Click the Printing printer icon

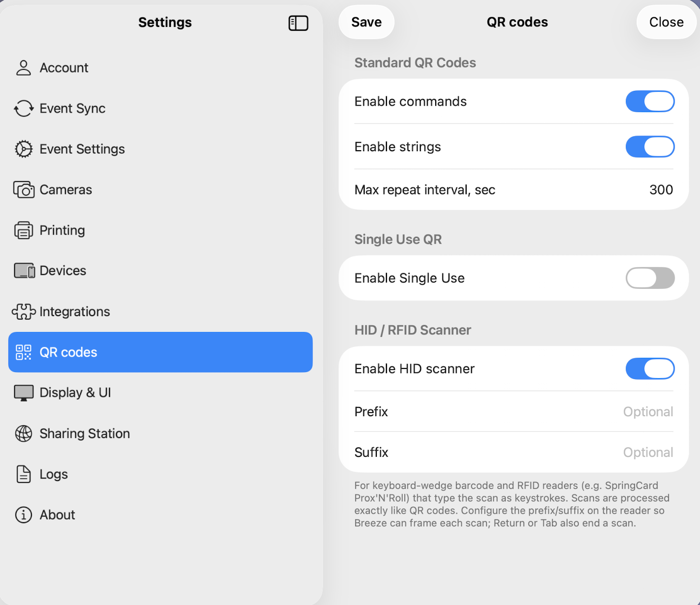(23, 230)
